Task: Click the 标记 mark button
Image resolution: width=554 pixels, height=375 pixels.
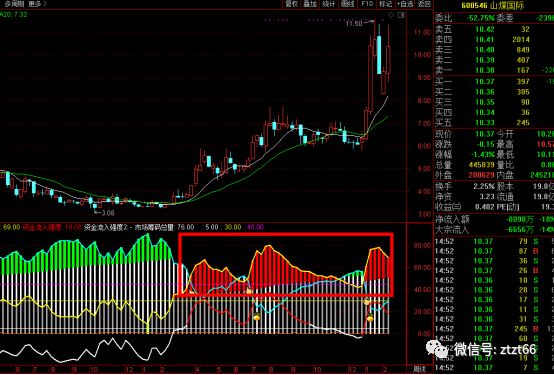Action: pyautogui.click(x=385, y=4)
